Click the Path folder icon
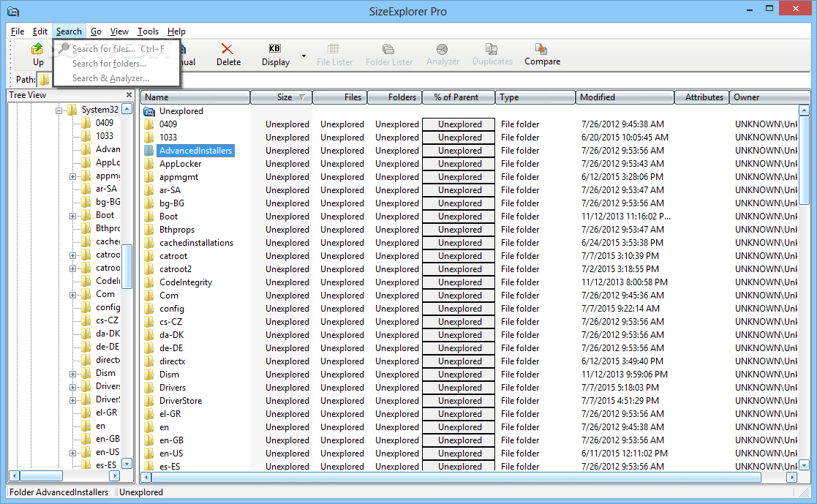 point(45,79)
